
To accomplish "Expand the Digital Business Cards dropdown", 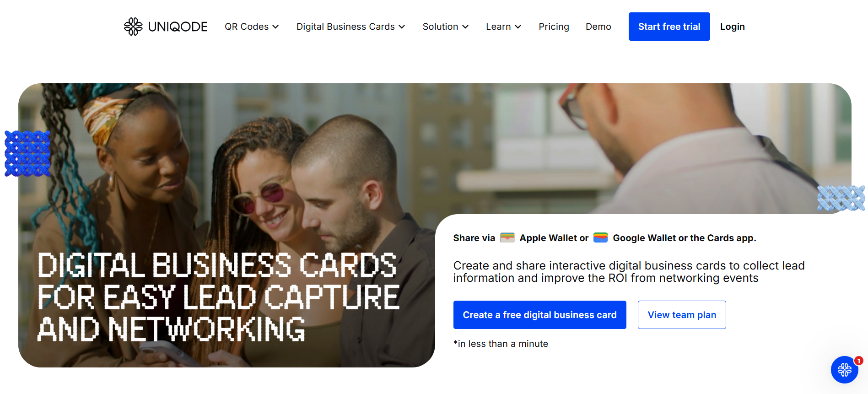I will pos(350,27).
